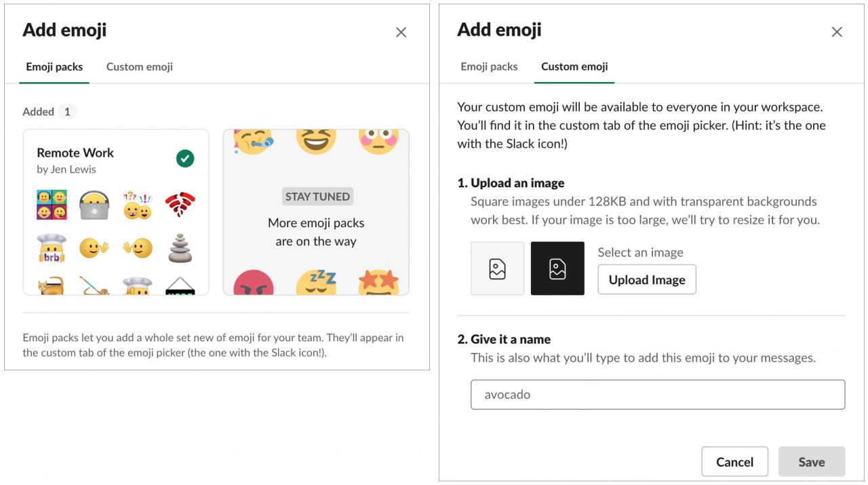Click the Upload Image button

[x=647, y=279]
